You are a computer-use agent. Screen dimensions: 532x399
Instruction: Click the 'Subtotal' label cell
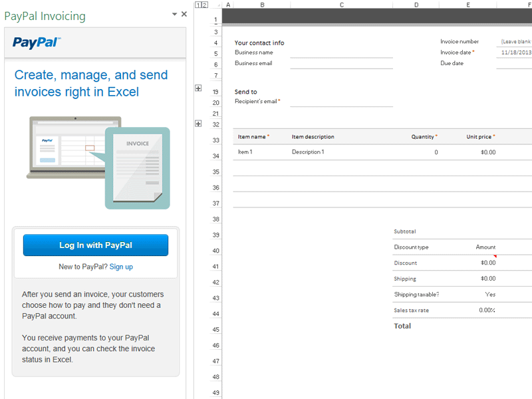(405, 231)
